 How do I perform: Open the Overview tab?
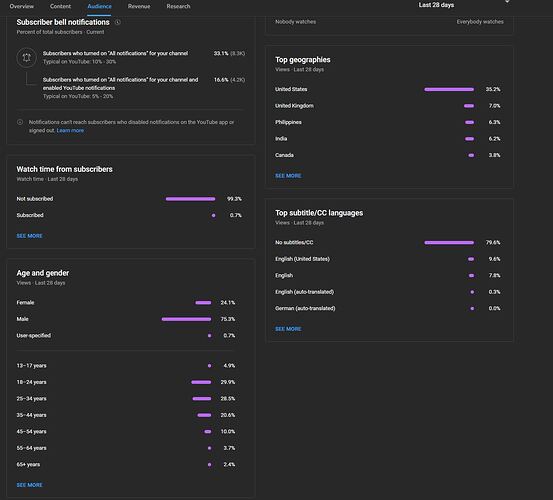[22, 6]
